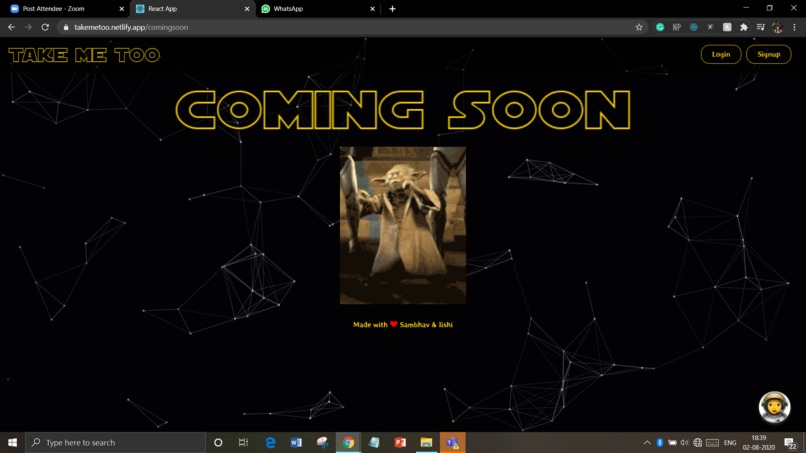Click the Chrome taskbar icon
The width and height of the screenshot is (806, 453).
(349, 442)
